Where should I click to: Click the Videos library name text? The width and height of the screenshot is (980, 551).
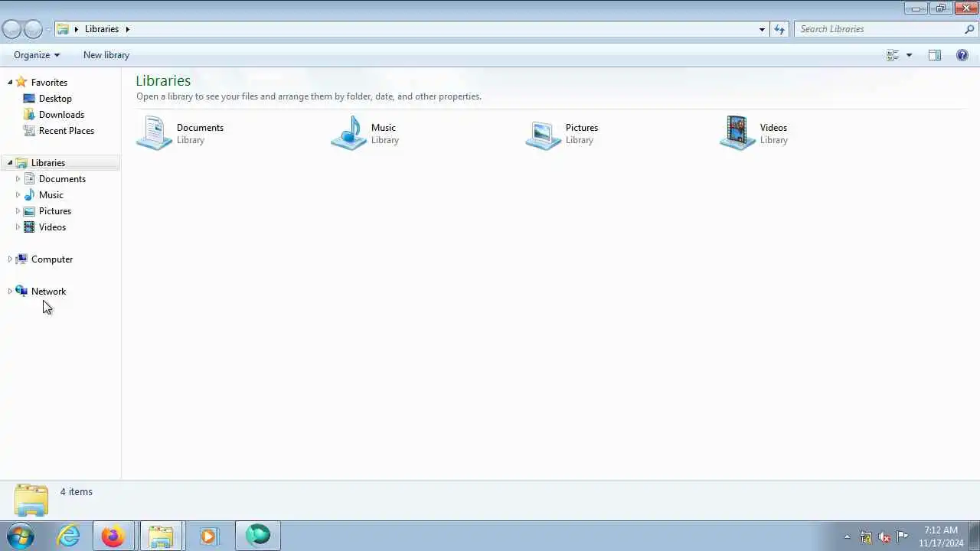[x=773, y=127]
